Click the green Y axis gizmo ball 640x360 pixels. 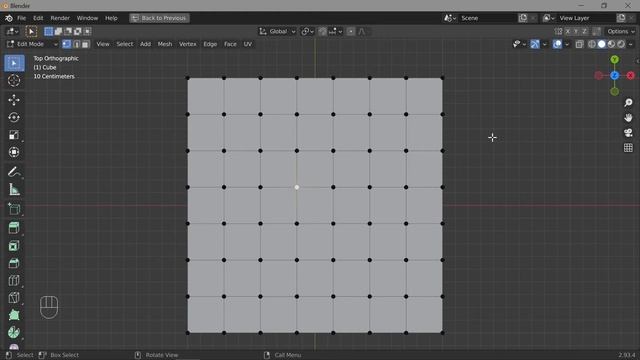[x=614, y=60]
